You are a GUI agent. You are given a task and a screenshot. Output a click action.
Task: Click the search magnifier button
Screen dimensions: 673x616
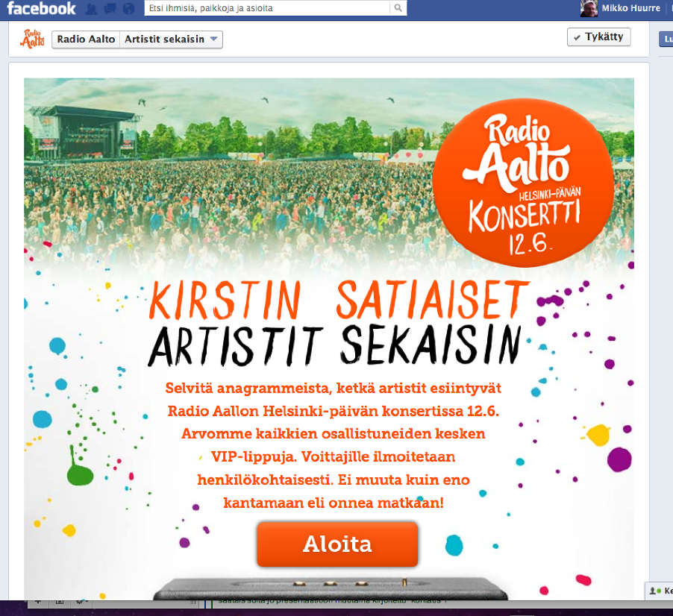coord(398,7)
